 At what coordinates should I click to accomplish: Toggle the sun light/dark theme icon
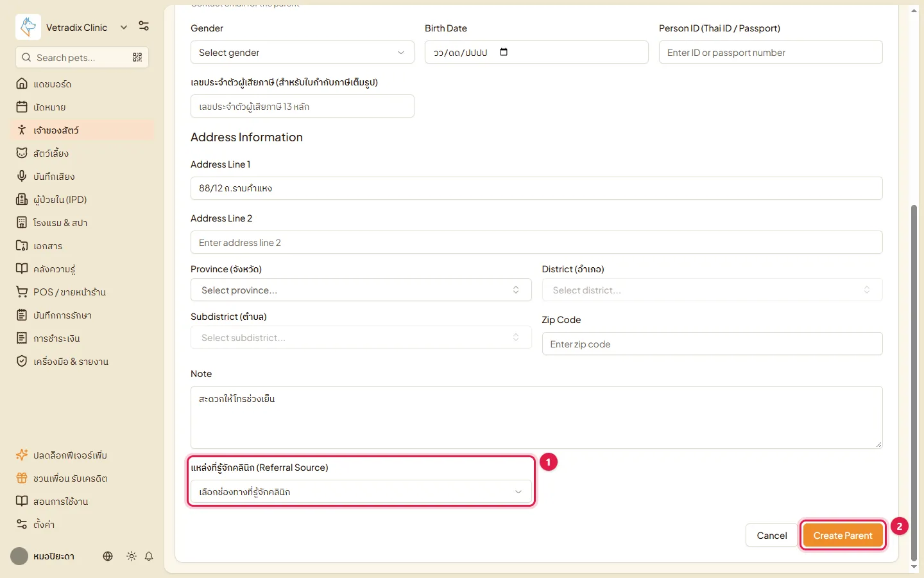pos(132,556)
